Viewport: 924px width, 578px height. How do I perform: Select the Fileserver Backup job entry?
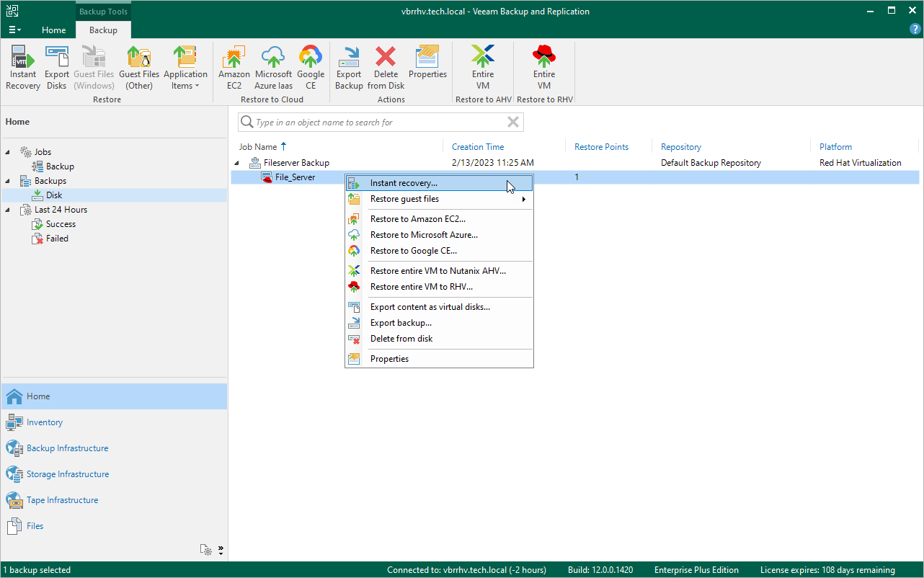tap(296, 163)
